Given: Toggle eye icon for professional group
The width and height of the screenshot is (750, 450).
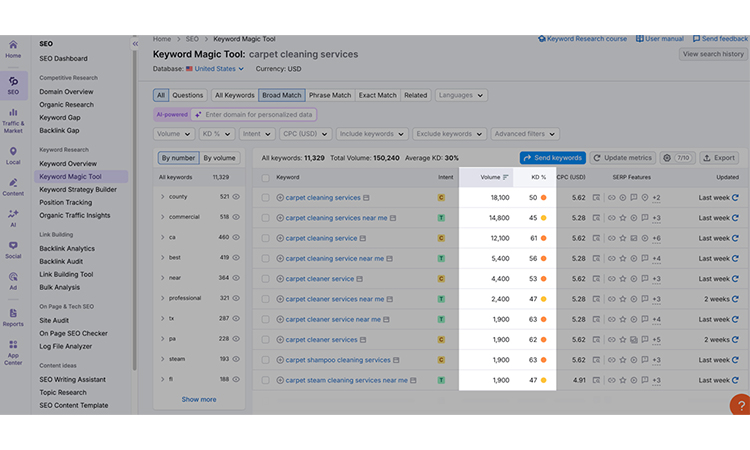Looking at the screenshot, I should (x=236, y=298).
